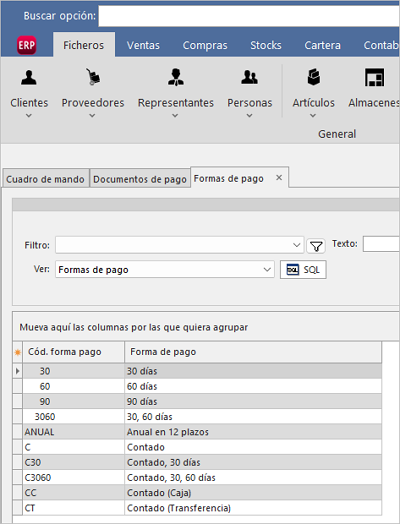Expand the Proveedores dropdown chevron
The image size is (400, 524).
(x=92, y=116)
